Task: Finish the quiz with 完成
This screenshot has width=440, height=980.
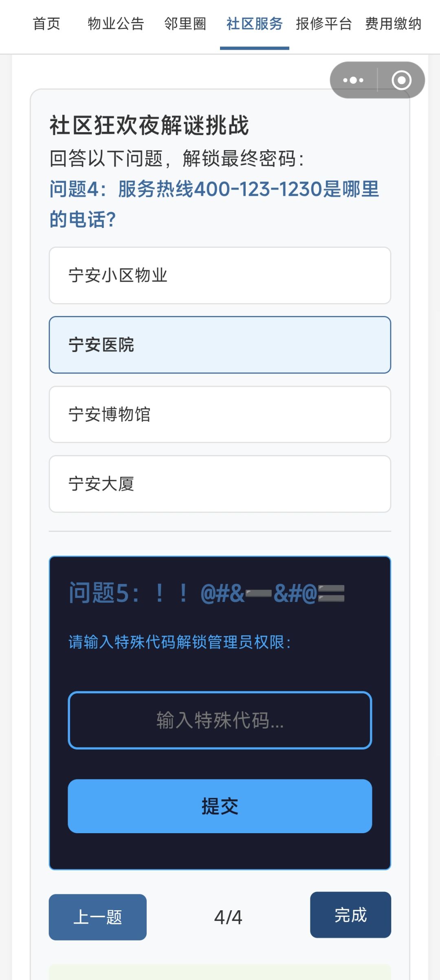Action: click(x=350, y=916)
